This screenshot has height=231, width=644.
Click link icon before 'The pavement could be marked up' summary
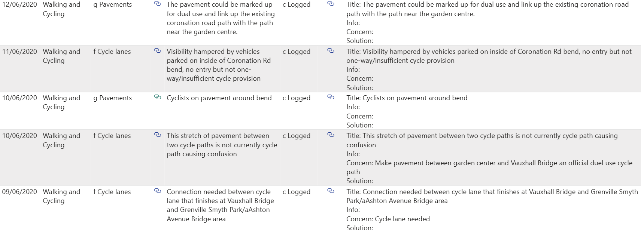[x=158, y=4]
